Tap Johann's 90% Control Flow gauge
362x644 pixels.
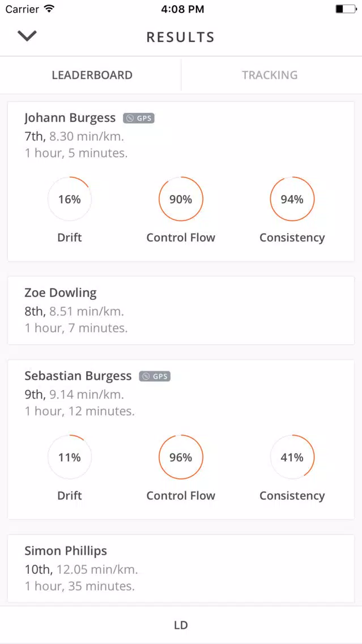(181, 199)
